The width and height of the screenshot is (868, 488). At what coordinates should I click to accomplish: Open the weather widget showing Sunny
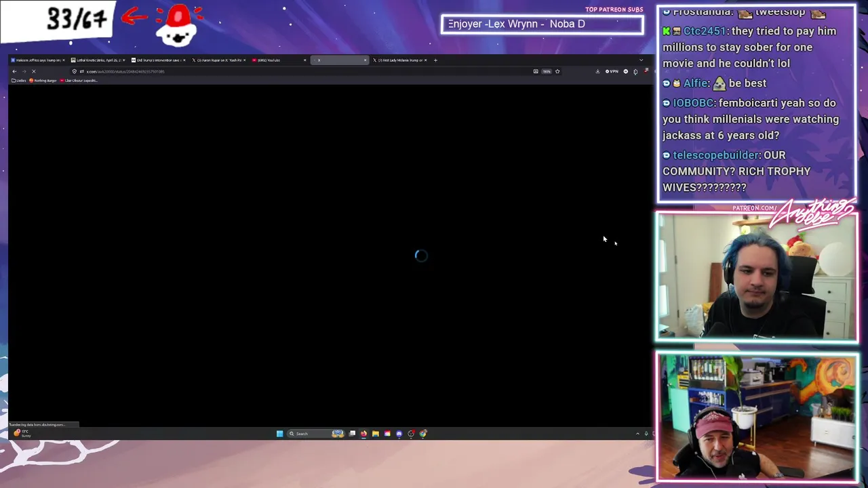tap(22, 433)
